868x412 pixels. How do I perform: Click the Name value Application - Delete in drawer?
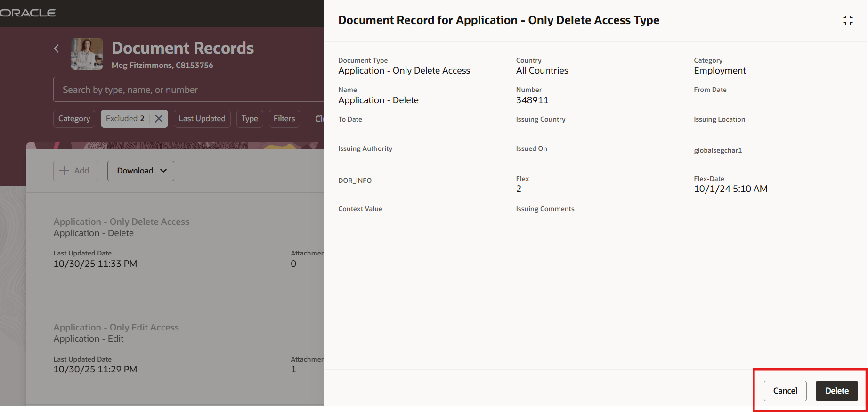pos(378,100)
